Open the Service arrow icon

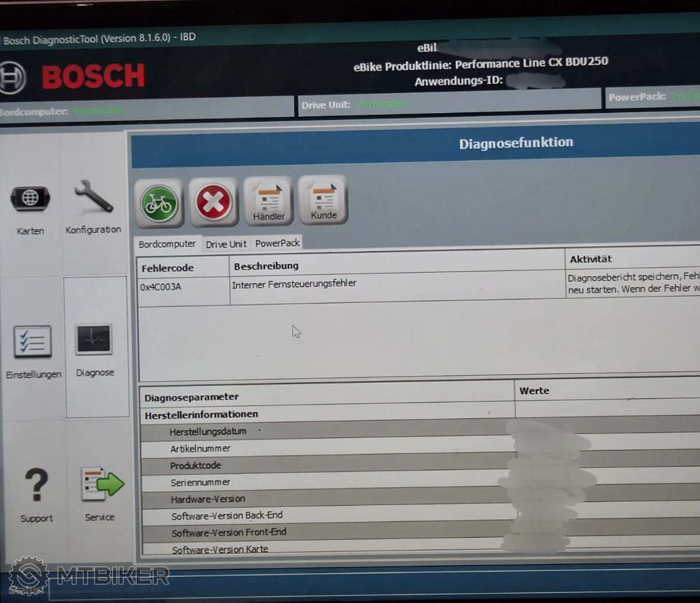[x=101, y=484]
